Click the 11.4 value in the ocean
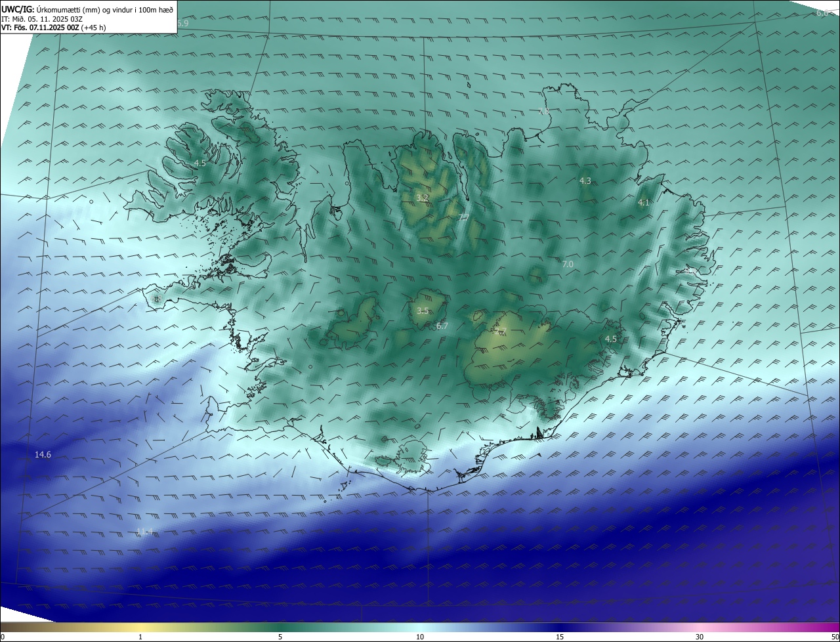840x642 pixels. pos(144,531)
